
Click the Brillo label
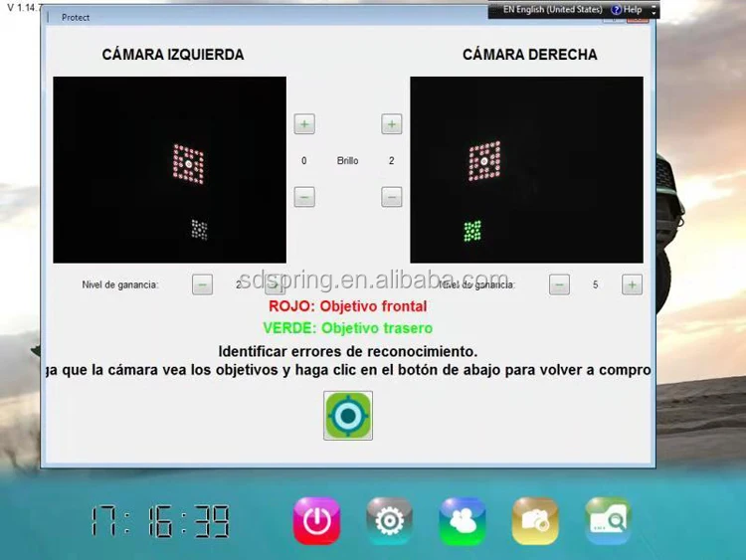coord(348,161)
